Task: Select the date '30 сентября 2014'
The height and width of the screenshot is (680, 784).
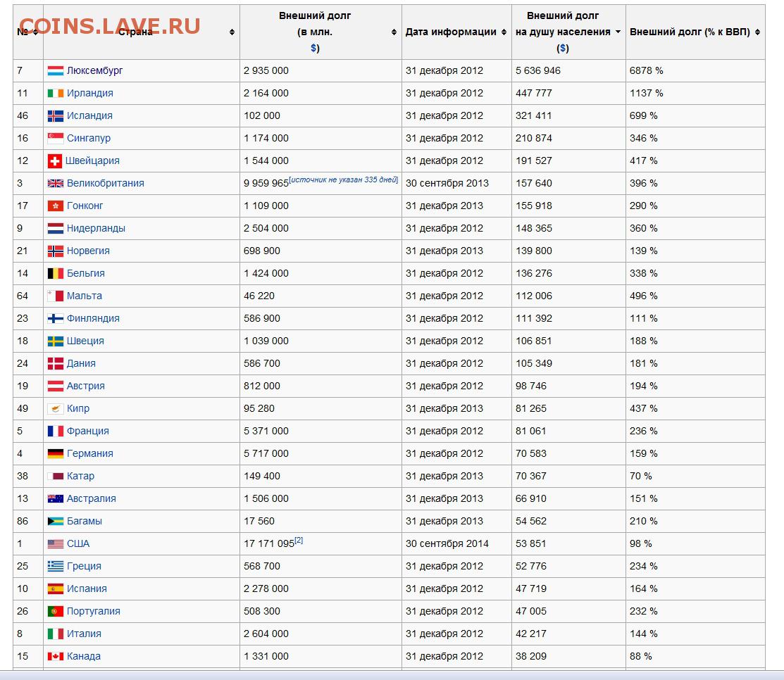Action: [447, 543]
